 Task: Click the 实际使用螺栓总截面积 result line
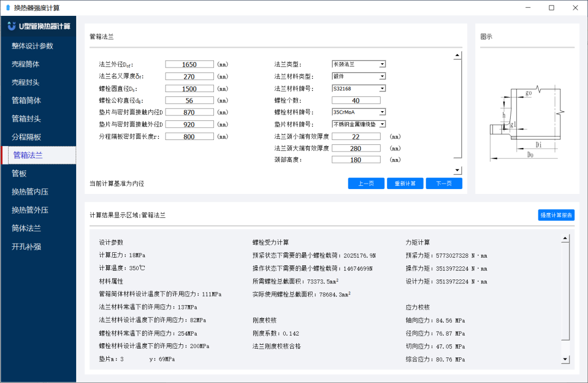pyautogui.click(x=302, y=295)
